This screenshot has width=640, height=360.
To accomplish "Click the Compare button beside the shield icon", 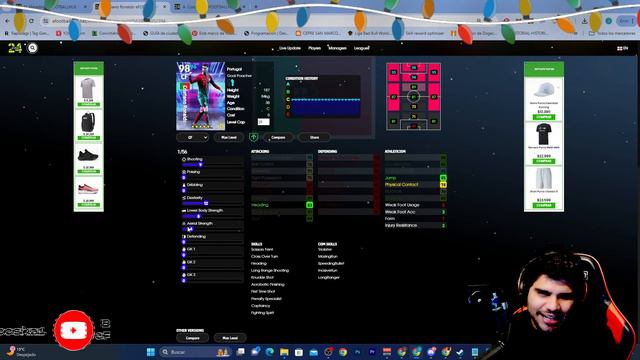I will (278, 138).
